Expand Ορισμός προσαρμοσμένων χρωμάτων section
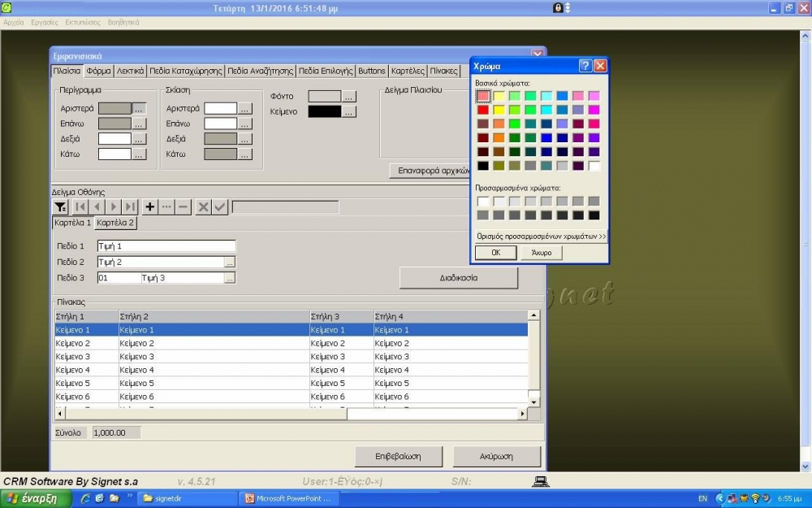This screenshot has height=508, width=812. tap(541, 237)
